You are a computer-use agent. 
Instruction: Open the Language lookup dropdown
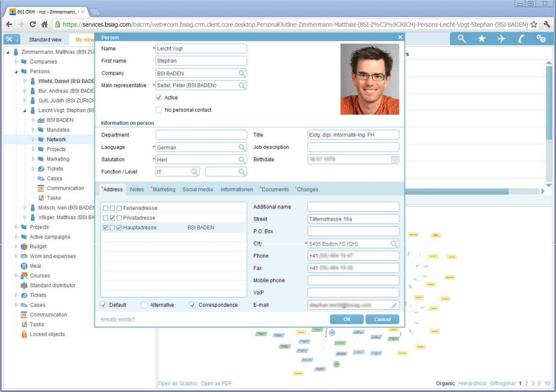coord(242,148)
